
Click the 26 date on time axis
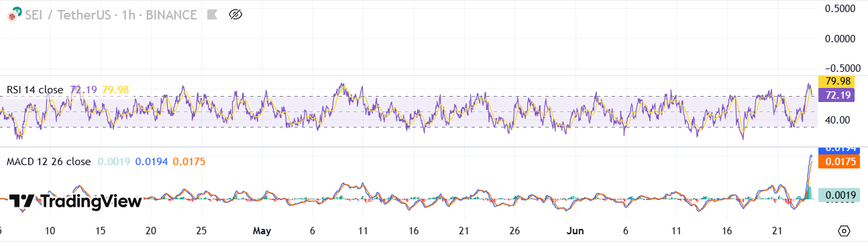coord(514,231)
